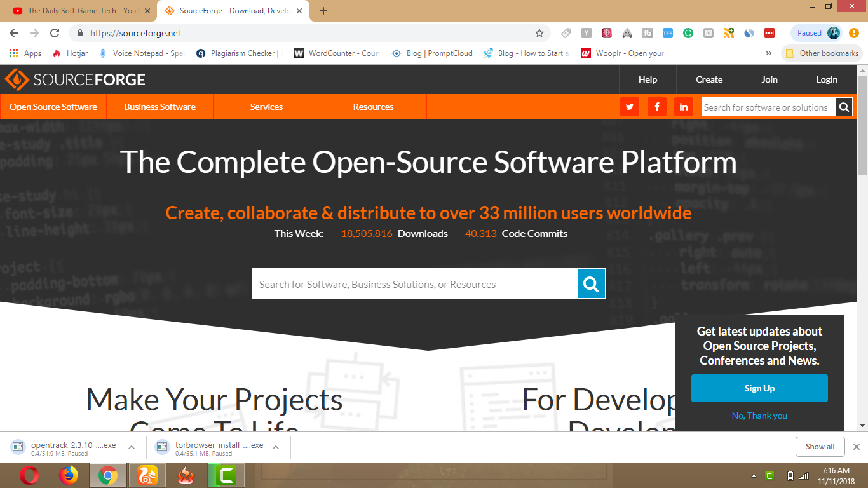Expand the hidden icons tray arrow

(x=753, y=475)
